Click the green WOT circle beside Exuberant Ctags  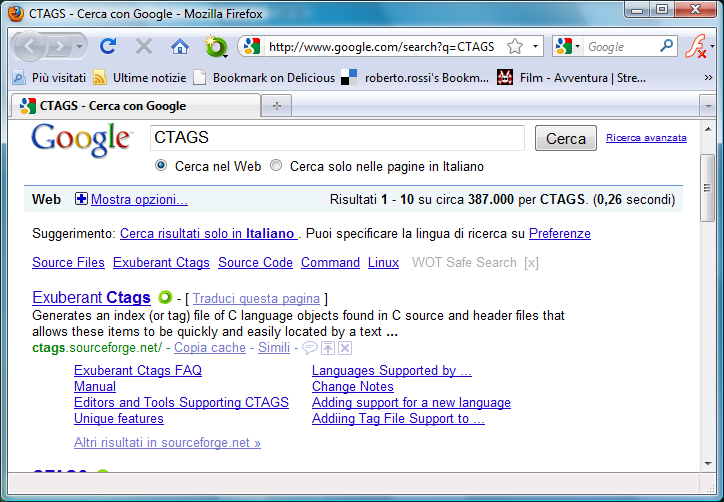click(165, 297)
